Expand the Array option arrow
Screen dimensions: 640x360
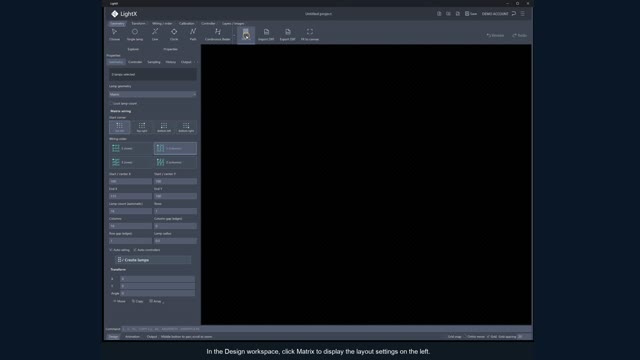point(163,302)
